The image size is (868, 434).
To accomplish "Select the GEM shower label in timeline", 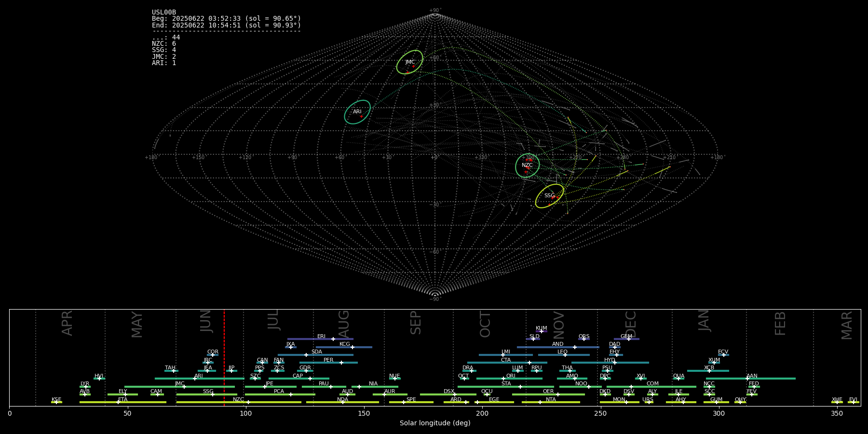I will coord(626,337).
